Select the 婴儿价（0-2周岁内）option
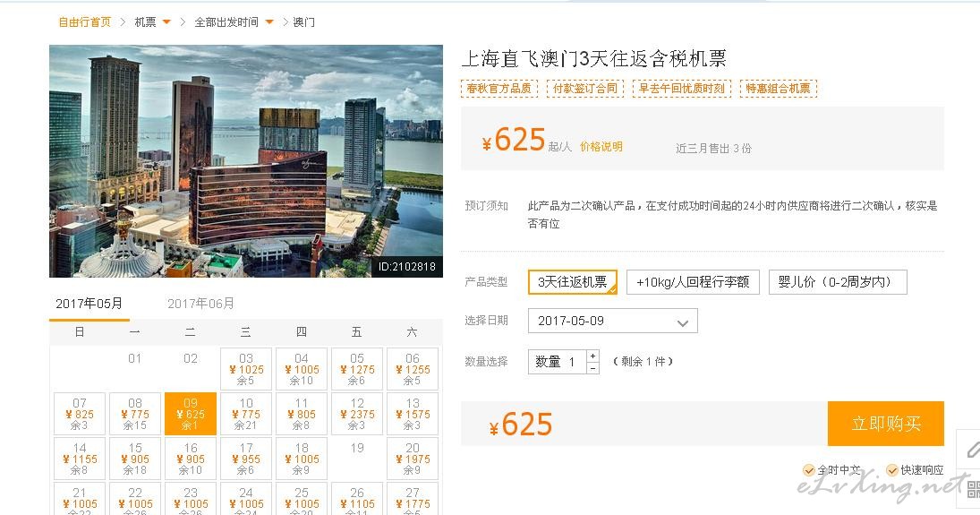 pyautogui.click(x=838, y=282)
